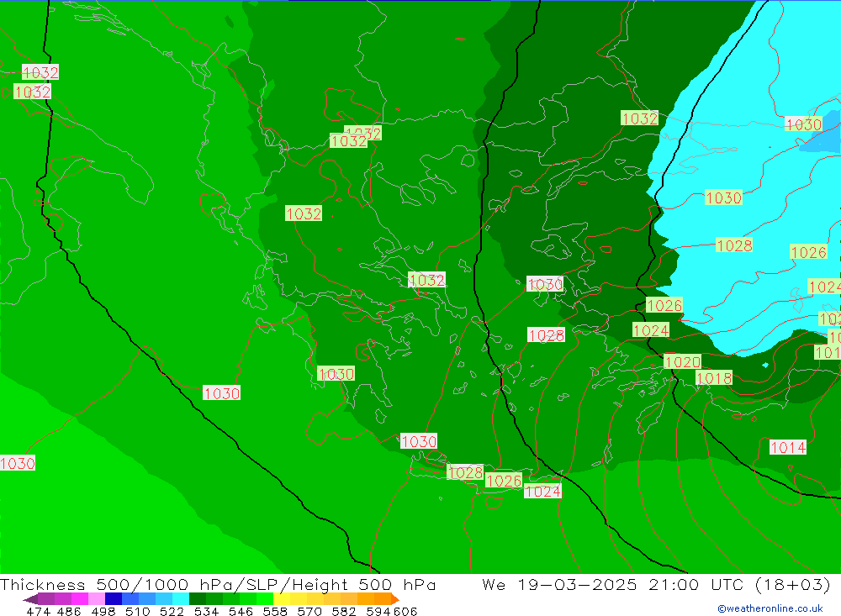Pick the brightest green legend swatch before yellow
This screenshot has height=616, width=841.
(x=265, y=599)
